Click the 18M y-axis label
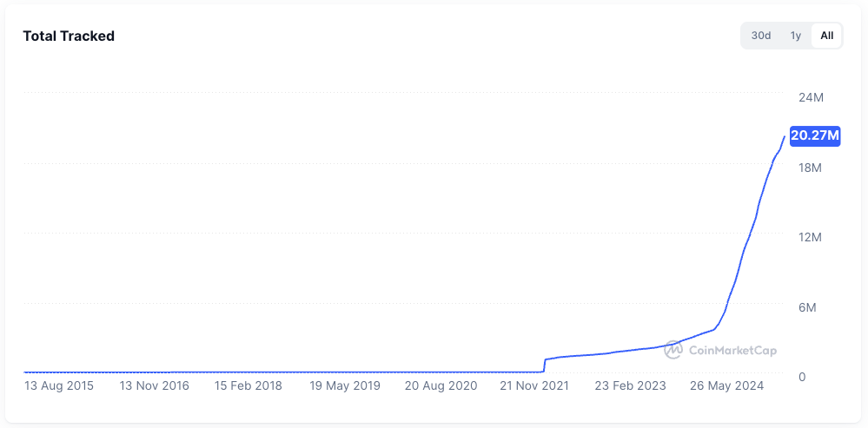The image size is (868, 428). 810,168
